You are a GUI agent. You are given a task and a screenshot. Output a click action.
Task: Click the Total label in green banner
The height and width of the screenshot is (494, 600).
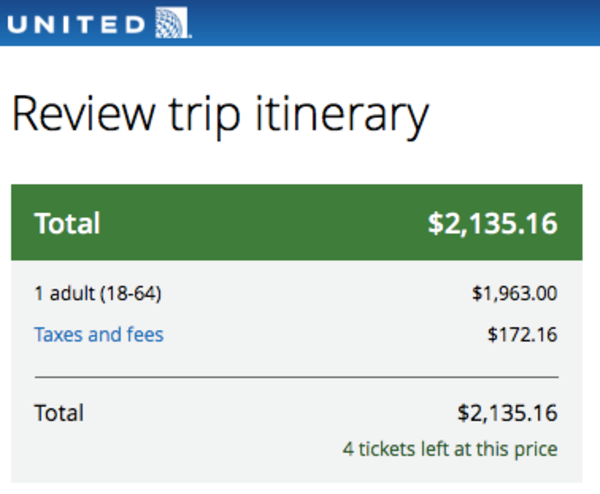(67, 223)
